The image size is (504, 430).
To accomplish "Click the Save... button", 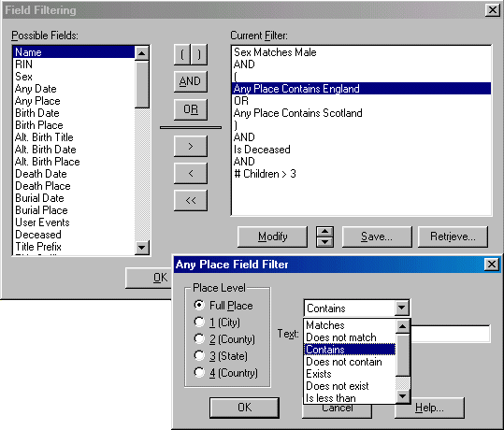I will 377,236.
